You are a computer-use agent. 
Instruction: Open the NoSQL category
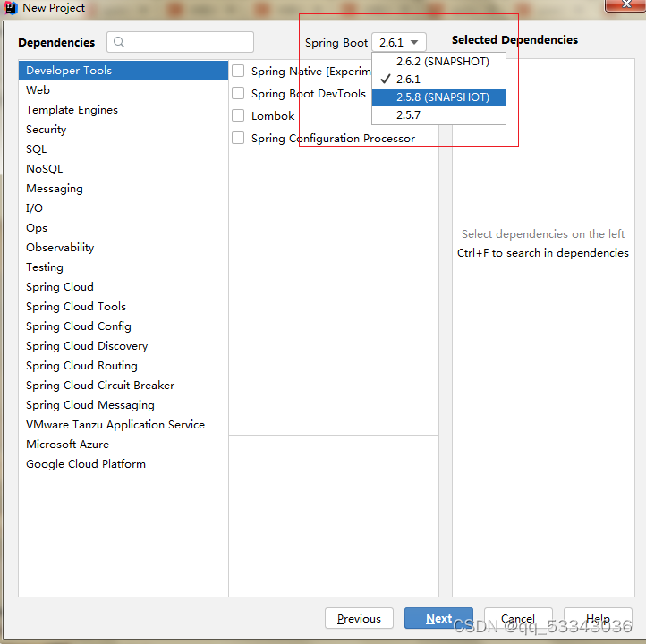123,169
